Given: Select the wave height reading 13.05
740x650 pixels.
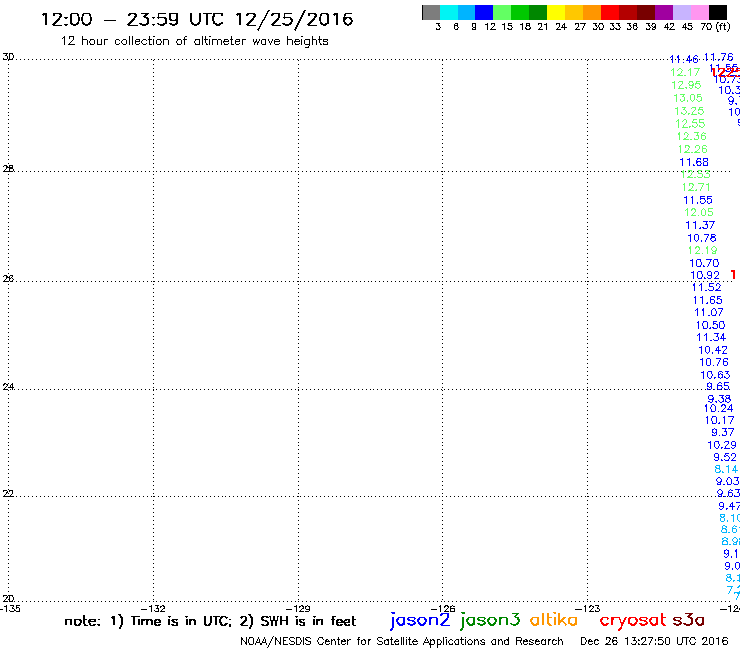Looking at the screenshot, I should coord(688,98).
